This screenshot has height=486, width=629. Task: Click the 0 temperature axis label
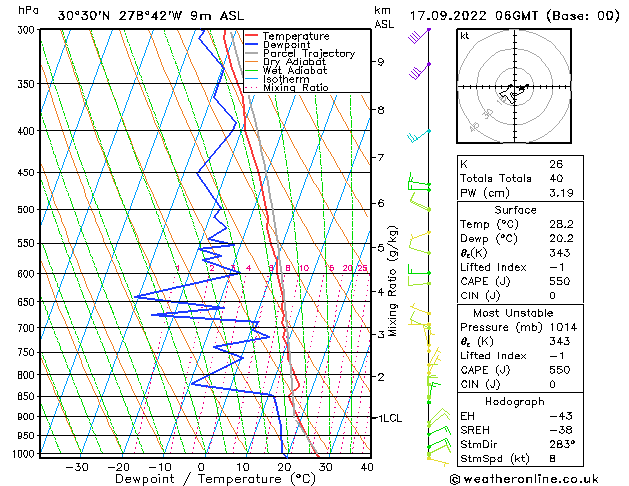pyautogui.click(x=201, y=467)
